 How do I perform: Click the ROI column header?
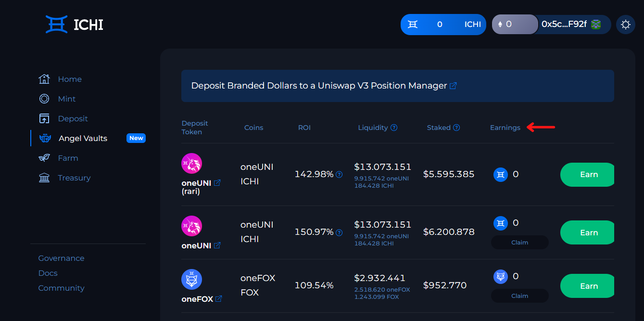pyautogui.click(x=304, y=128)
